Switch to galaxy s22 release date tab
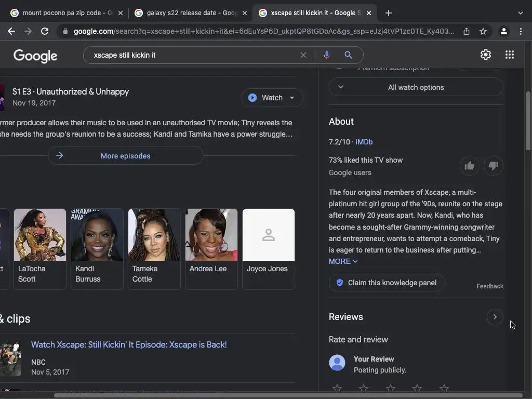This screenshot has width=532, height=399. tap(191, 13)
